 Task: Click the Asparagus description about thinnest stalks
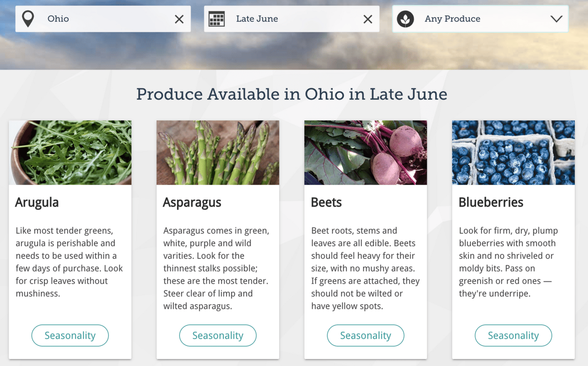(x=217, y=268)
